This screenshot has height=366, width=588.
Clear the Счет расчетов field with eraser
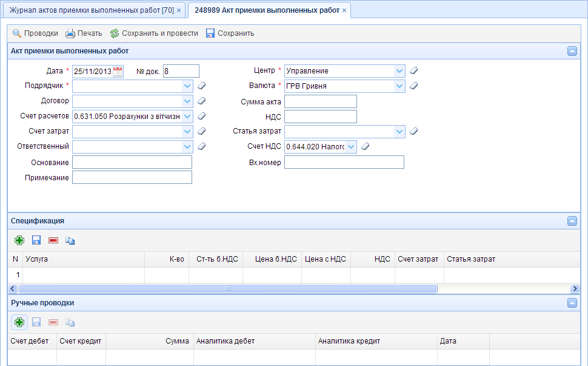(202, 117)
